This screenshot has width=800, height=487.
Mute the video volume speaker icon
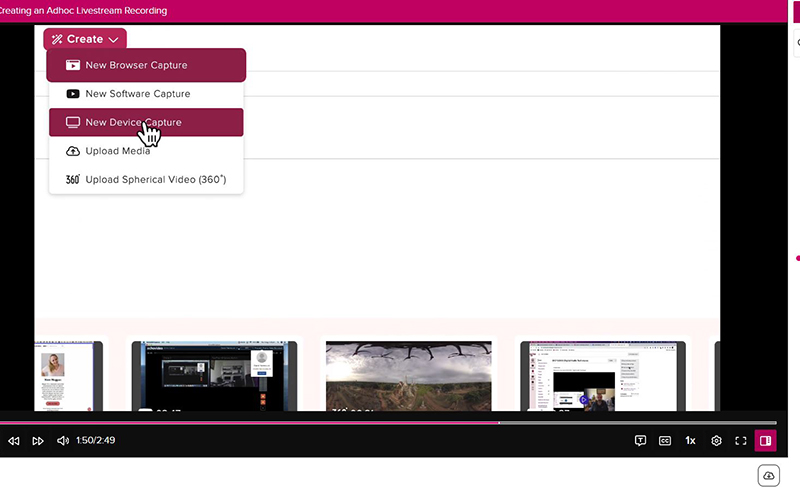pos(63,441)
